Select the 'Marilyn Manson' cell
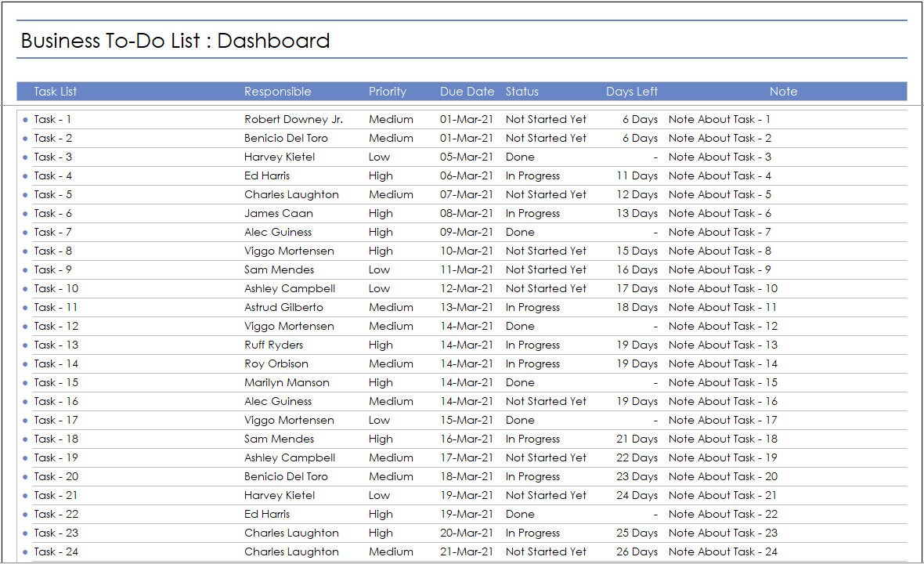 click(x=287, y=382)
